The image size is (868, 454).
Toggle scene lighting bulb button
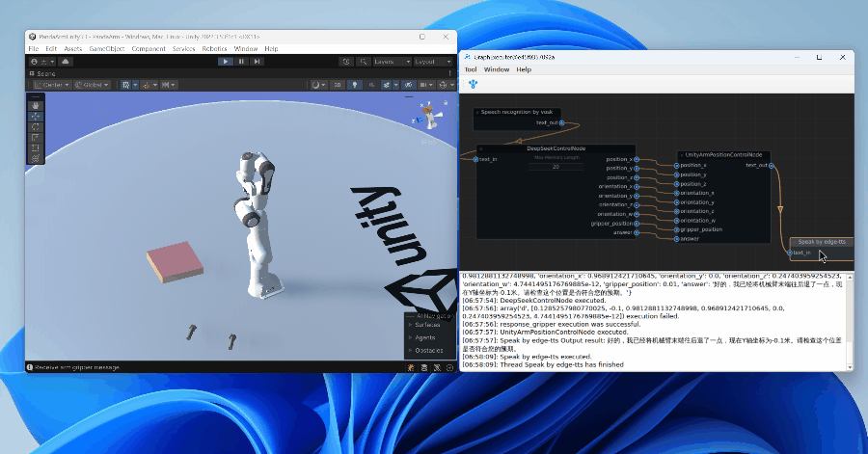[355, 85]
